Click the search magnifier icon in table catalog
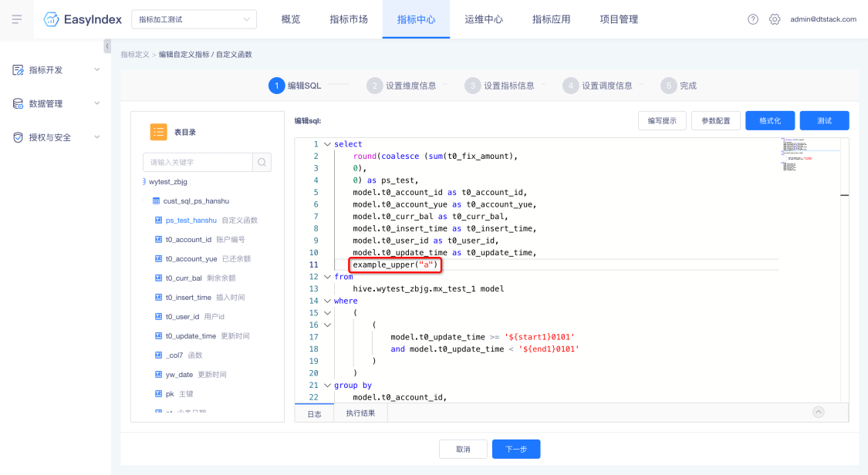 pyautogui.click(x=262, y=163)
